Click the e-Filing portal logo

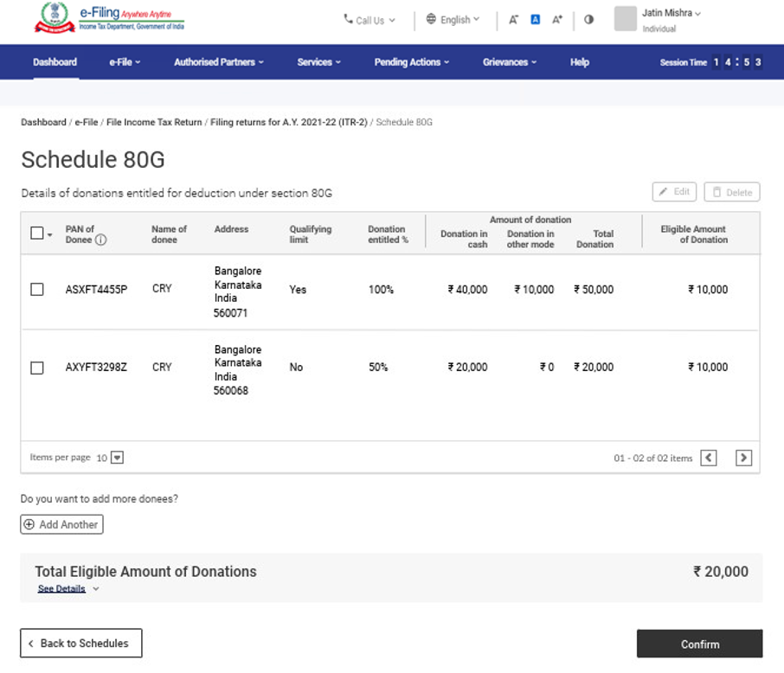click(108, 18)
